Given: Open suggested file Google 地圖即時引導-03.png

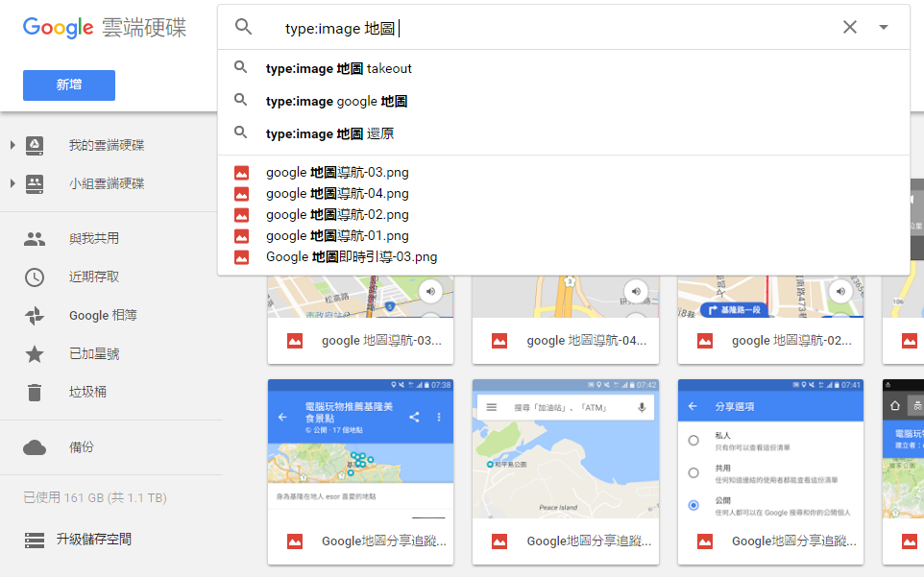Looking at the screenshot, I should point(564,257).
